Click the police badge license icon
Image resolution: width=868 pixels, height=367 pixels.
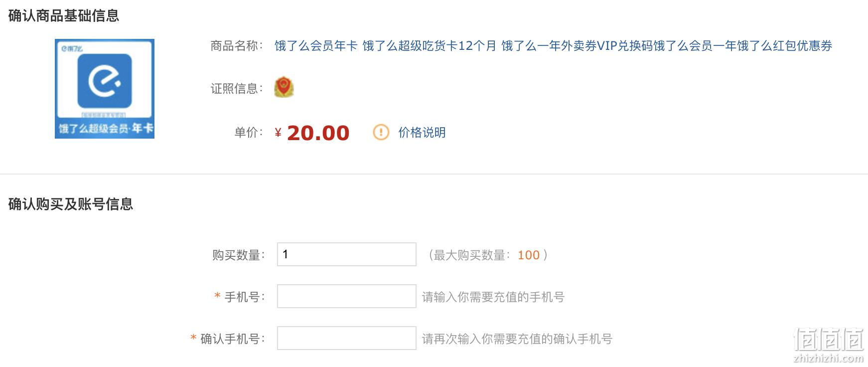284,87
